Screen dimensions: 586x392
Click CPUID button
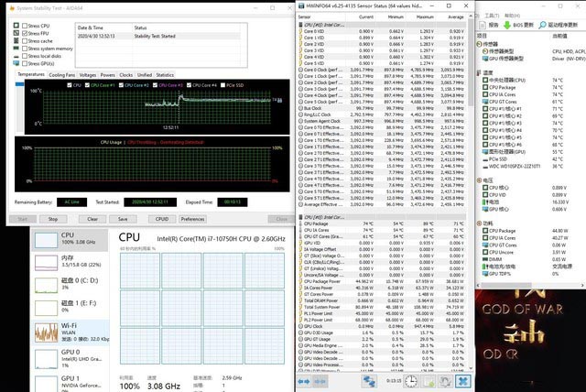[162, 219]
